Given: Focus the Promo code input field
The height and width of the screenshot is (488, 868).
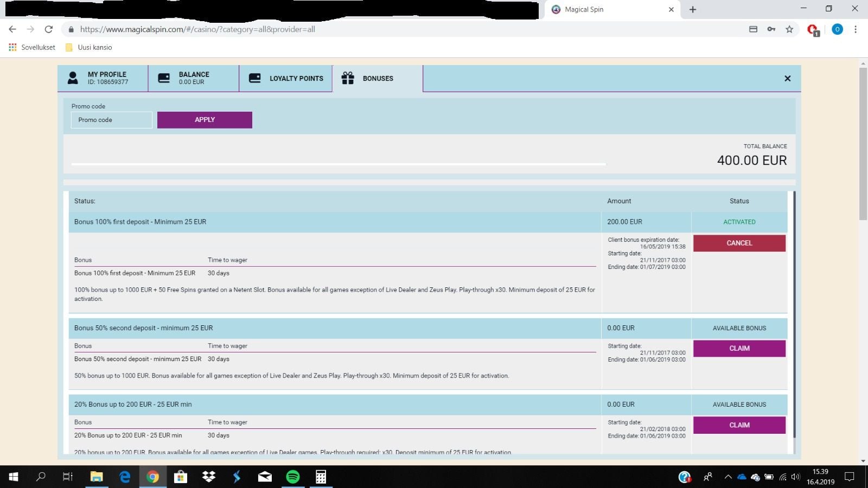Looking at the screenshot, I should (x=112, y=120).
